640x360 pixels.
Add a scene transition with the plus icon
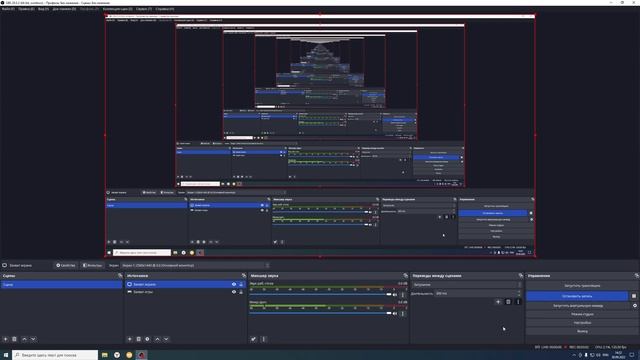tap(498, 302)
